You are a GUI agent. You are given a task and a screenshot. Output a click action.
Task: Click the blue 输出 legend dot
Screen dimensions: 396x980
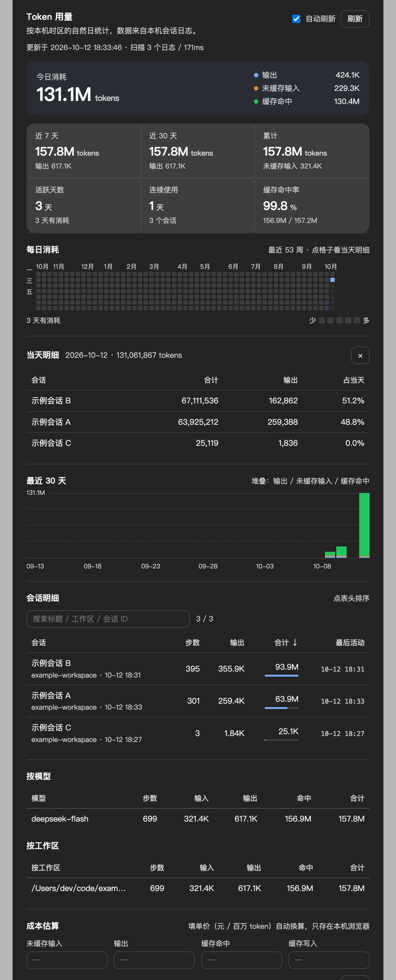pyautogui.click(x=256, y=75)
